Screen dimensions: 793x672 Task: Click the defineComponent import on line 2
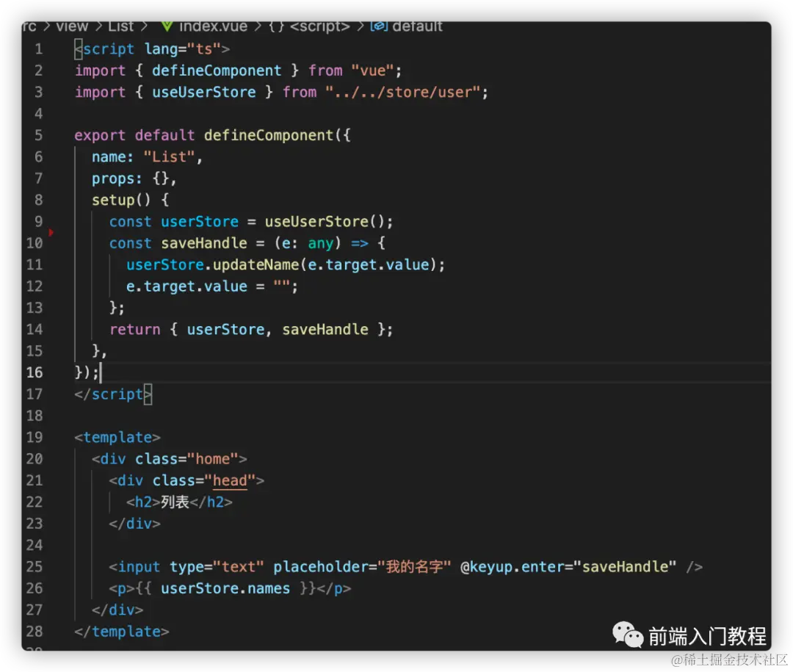(217, 71)
